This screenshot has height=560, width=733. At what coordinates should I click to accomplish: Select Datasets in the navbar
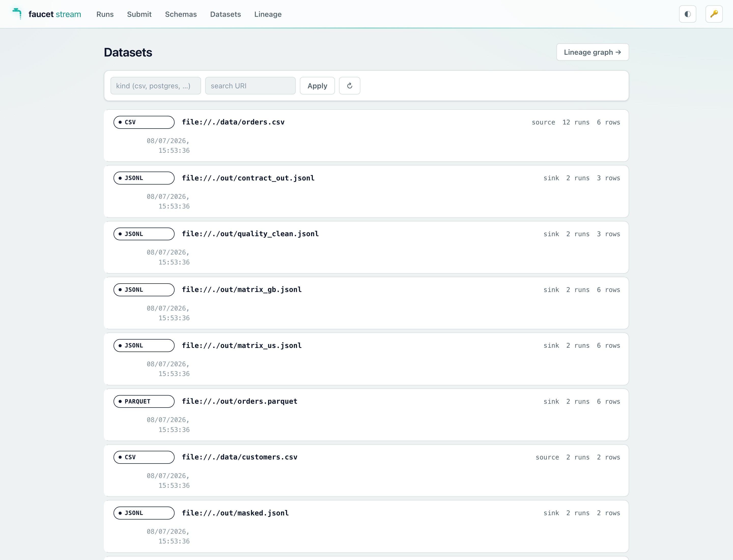tap(225, 14)
